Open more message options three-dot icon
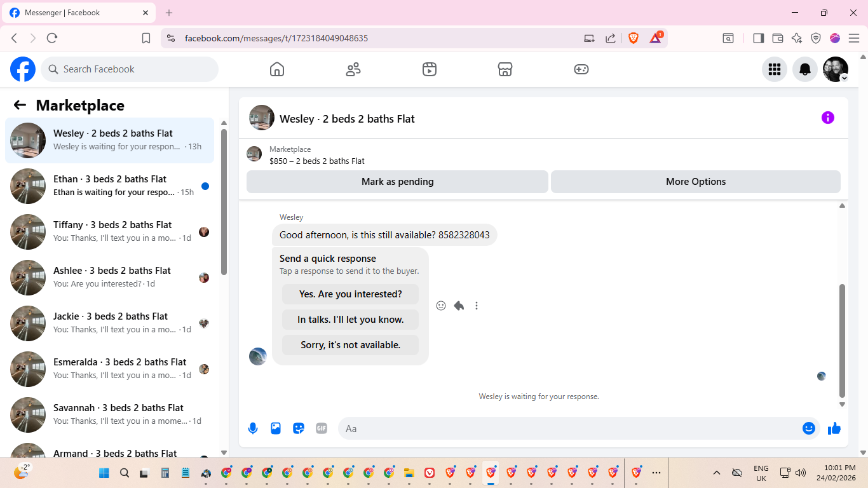This screenshot has height=488, width=868. [x=477, y=306]
